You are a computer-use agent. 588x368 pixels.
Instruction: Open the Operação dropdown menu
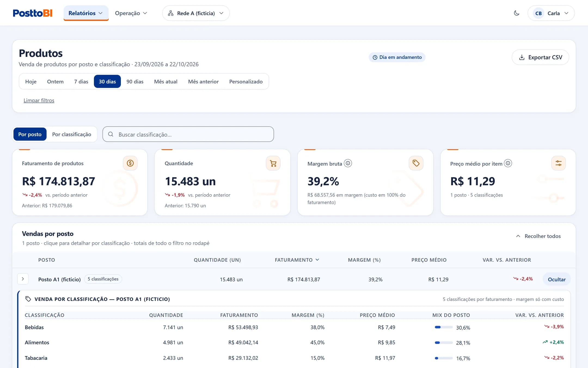[x=131, y=13]
